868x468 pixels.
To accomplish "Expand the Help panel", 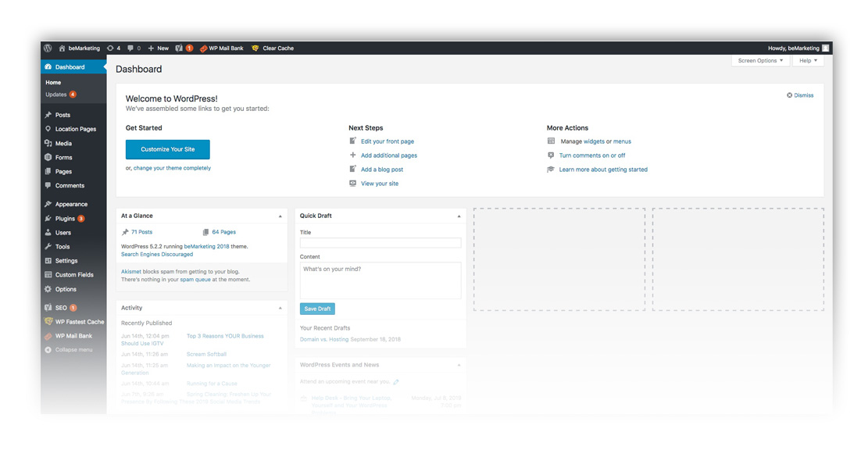I will (x=808, y=60).
